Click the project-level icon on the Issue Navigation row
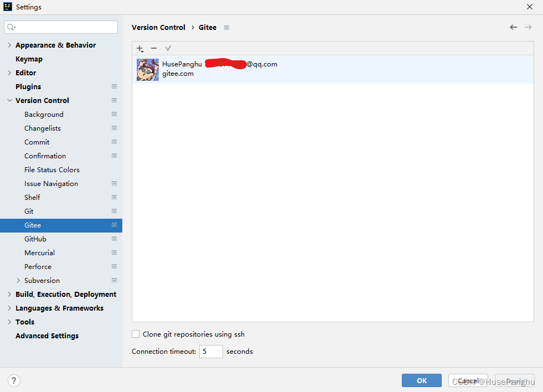 pos(114,183)
